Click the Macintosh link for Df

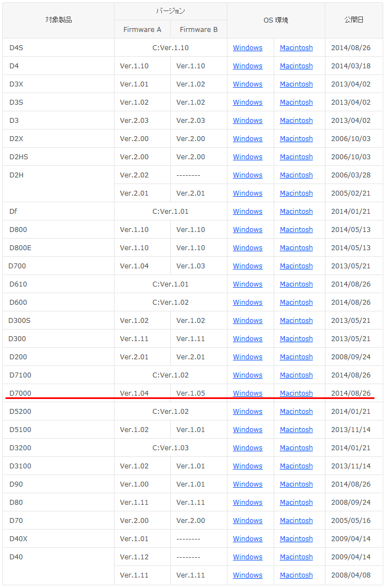296,211
